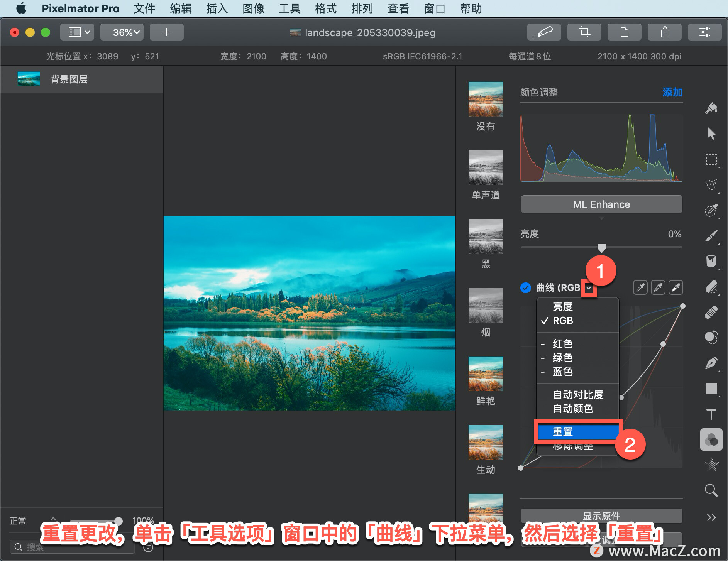Open the 文件 menu
This screenshot has width=728, height=561.
(144, 8)
